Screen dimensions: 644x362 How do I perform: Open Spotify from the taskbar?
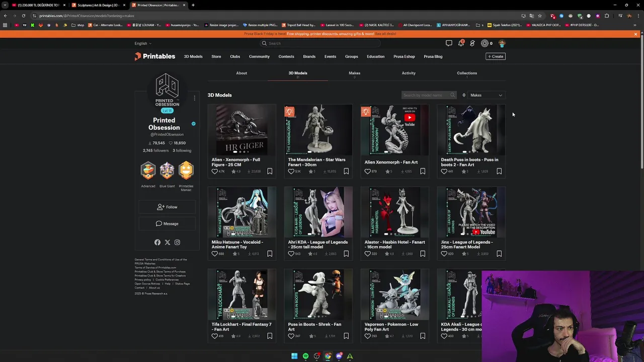click(305, 356)
